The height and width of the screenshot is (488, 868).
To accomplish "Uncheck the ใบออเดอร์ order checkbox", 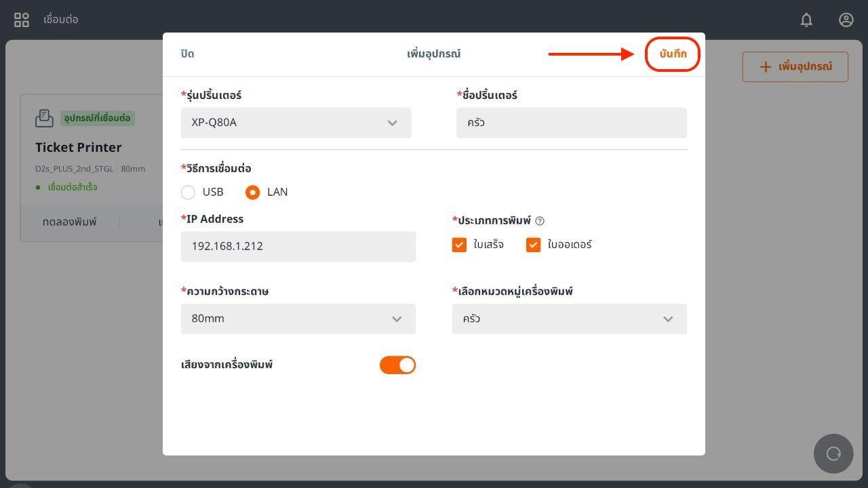I will point(534,245).
